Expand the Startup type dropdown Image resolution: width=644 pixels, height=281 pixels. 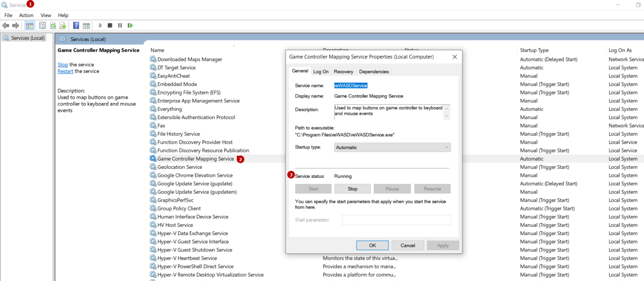(392, 147)
